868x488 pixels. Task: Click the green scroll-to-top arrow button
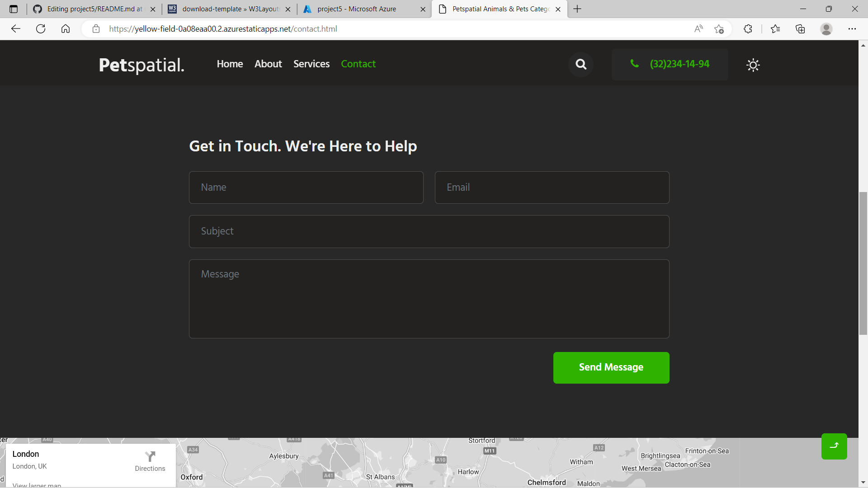click(834, 446)
